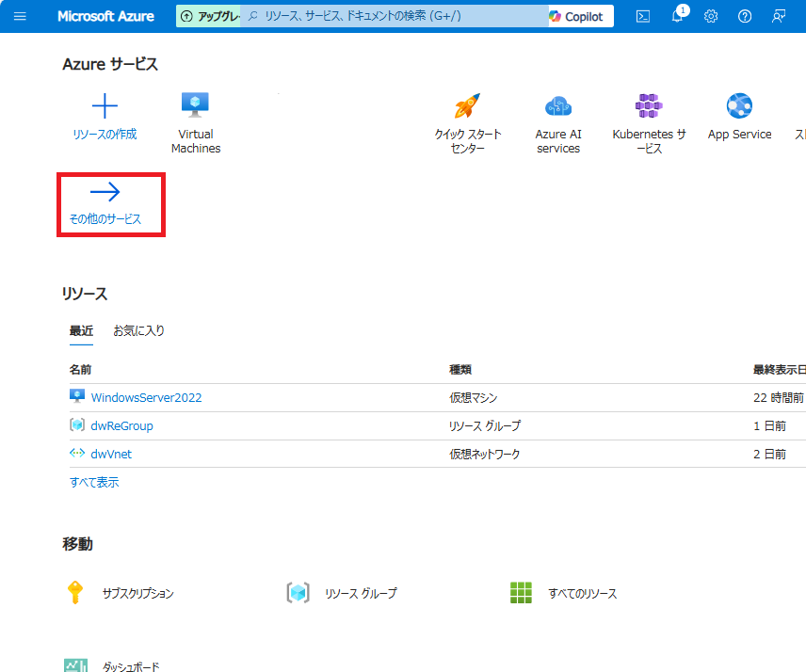Focus the resource search box

coord(394,16)
